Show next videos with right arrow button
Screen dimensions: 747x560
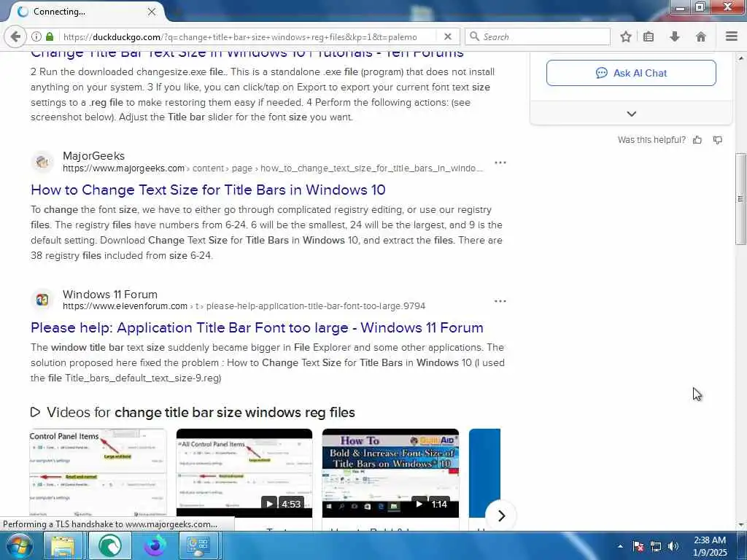coord(500,516)
